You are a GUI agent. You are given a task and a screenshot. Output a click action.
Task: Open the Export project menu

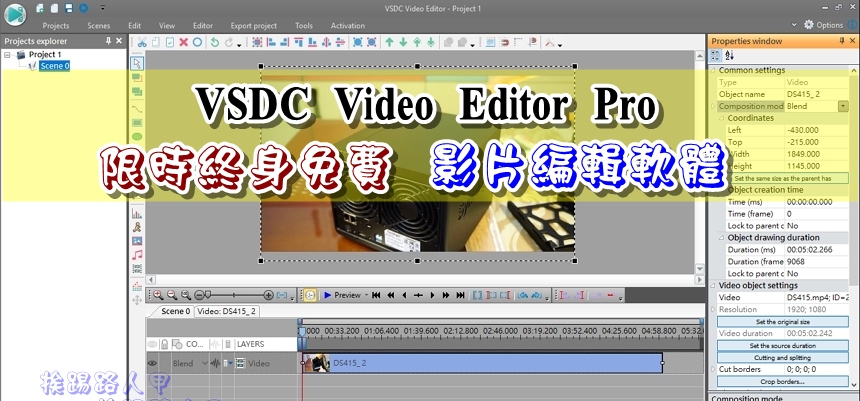click(x=253, y=25)
